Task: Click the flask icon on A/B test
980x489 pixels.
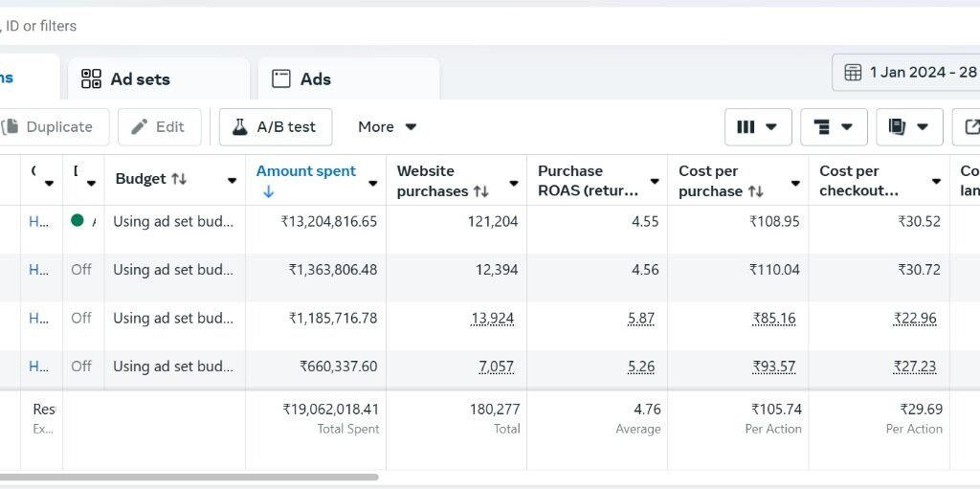Action: pos(240,127)
